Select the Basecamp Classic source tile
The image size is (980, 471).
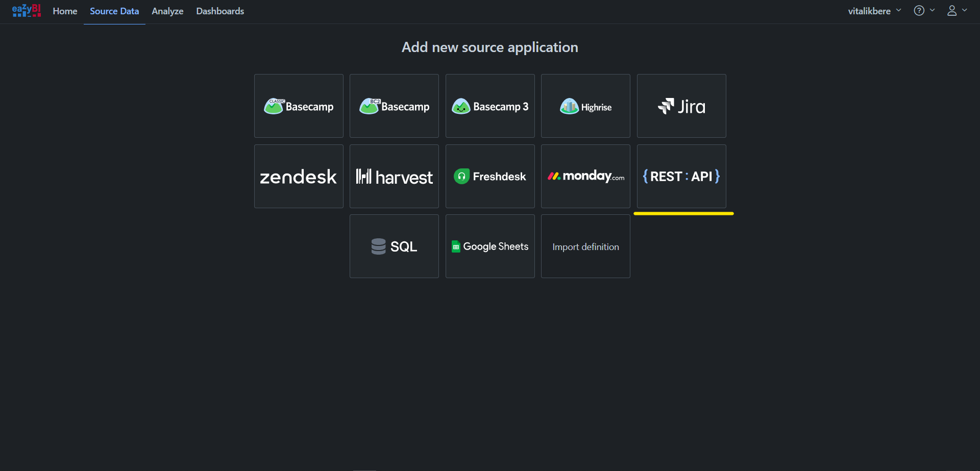[x=299, y=106]
